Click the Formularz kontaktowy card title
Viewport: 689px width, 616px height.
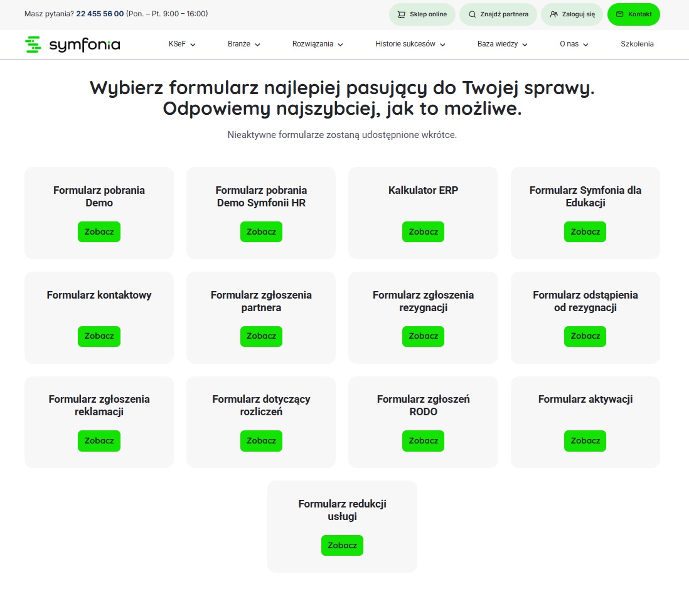(99, 295)
